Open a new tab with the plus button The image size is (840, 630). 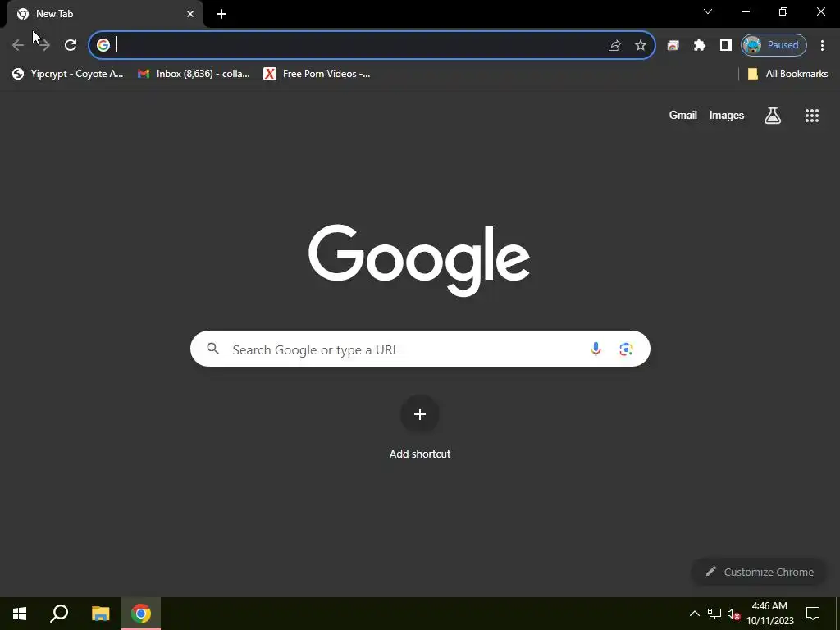point(221,14)
